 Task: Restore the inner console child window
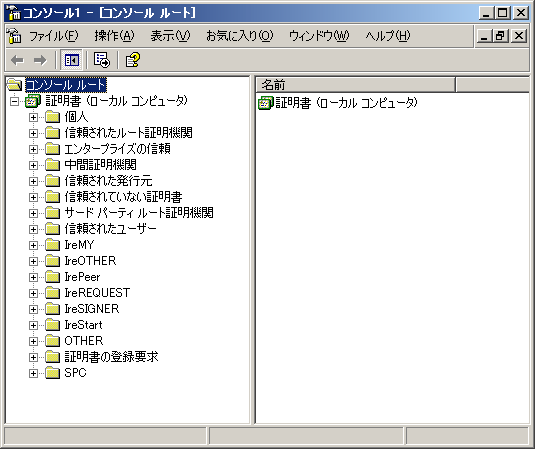[x=500, y=35]
